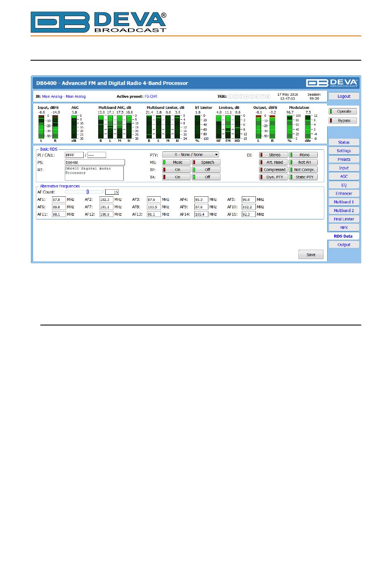Image resolution: width=392 pixels, height=561 pixels.
Task: Click the AF1 frequency field
Action: [59, 200]
